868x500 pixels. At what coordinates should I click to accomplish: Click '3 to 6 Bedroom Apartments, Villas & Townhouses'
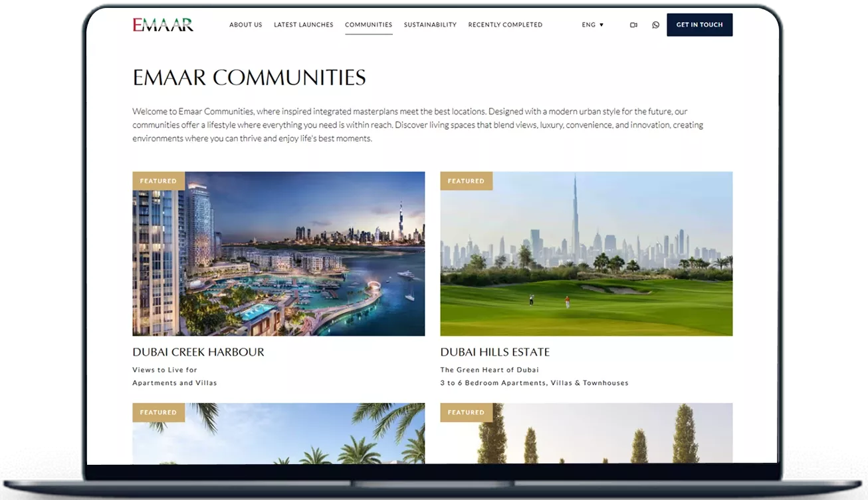pos(534,383)
